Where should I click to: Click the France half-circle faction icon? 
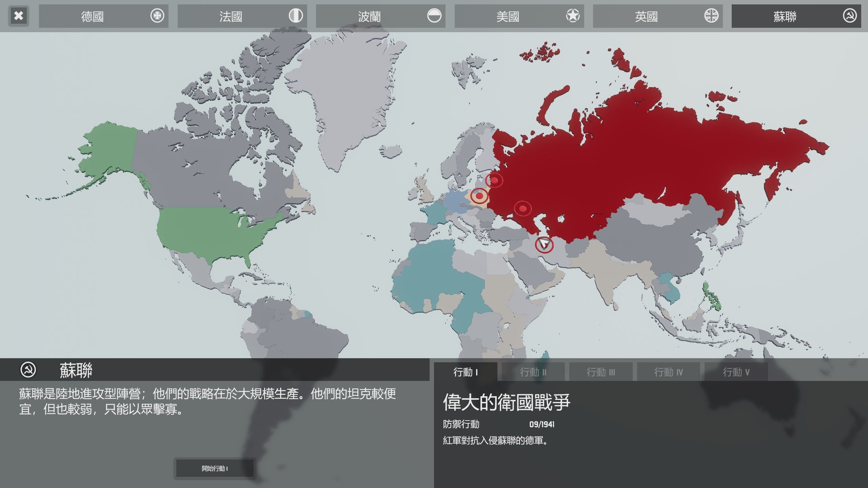[x=296, y=16]
